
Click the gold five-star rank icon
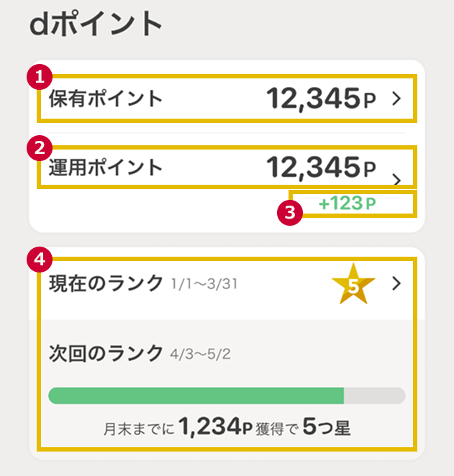click(x=353, y=285)
